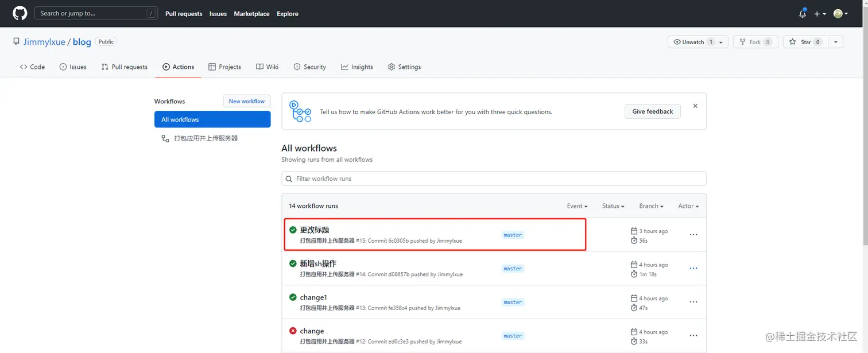This screenshot has width=868, height=353.
Task: Open the three-dot menu for 新增sh操作 run
Action: pyautogui.click(x=693, y=269)
